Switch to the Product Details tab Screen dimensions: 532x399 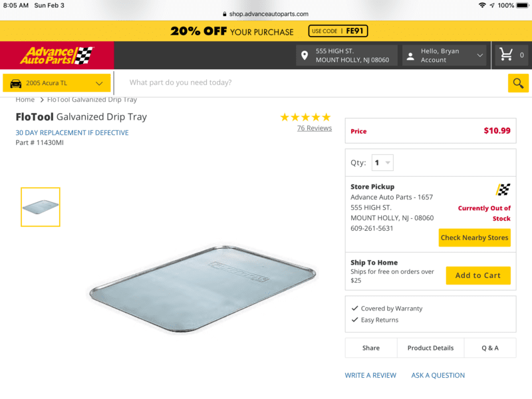pyautogui.click(x=430, y=348)
